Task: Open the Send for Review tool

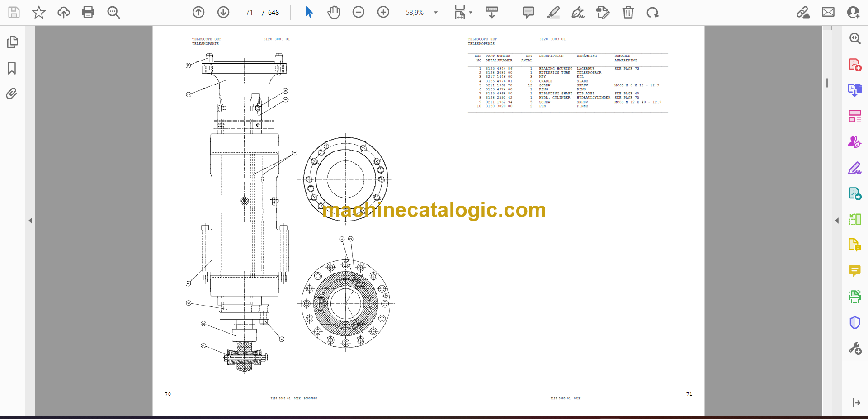Action: click(x=855, y=193)
